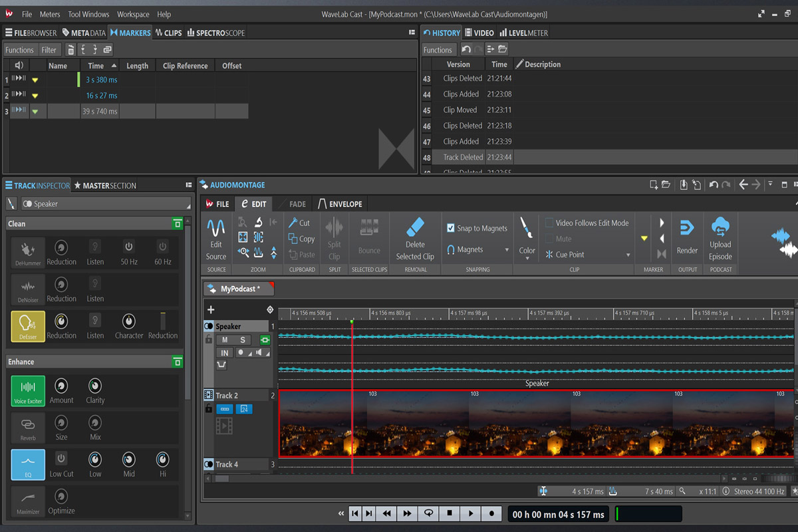Screen dimensions: 798x532
Task: Activate the DeNoiser module icon
Action: tap(28, 291)
